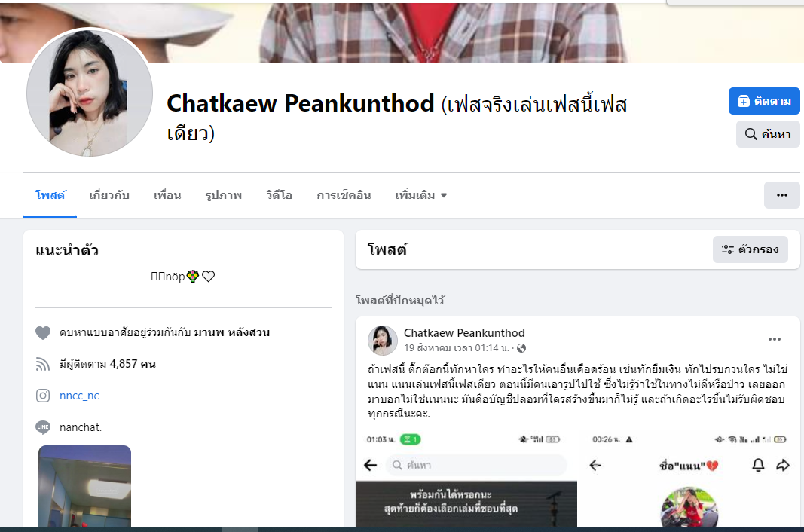Click the heart relationship icon
This screenshot has width=804, height=532.
(x=43, y=333)
